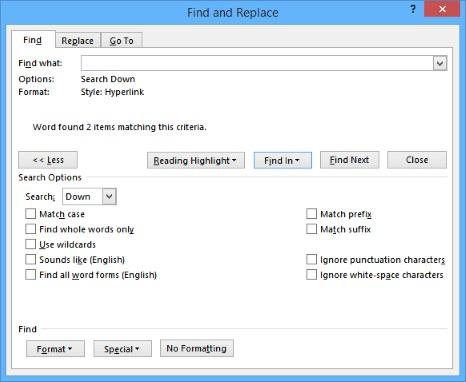Image resolution: width=466 pixels, height=382 pixels.
Task: Click the 'Find what:' label
Action: (40, 63)
